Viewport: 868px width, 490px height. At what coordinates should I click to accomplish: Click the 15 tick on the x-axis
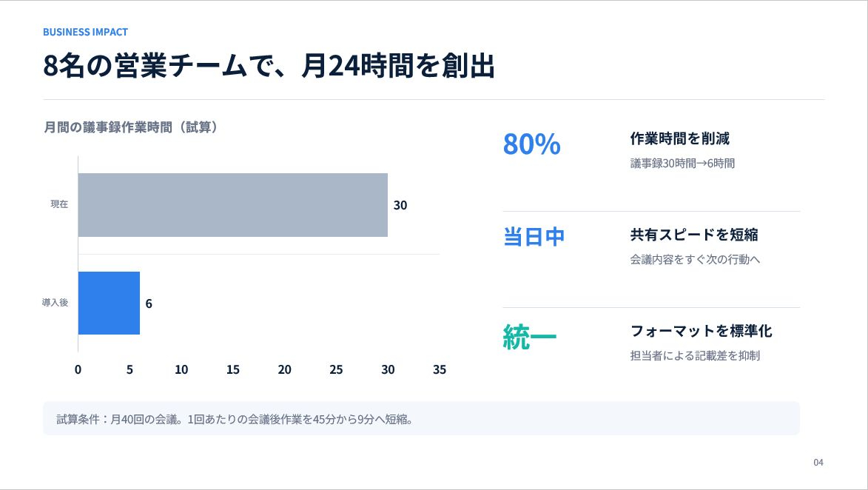click(233, 370)
